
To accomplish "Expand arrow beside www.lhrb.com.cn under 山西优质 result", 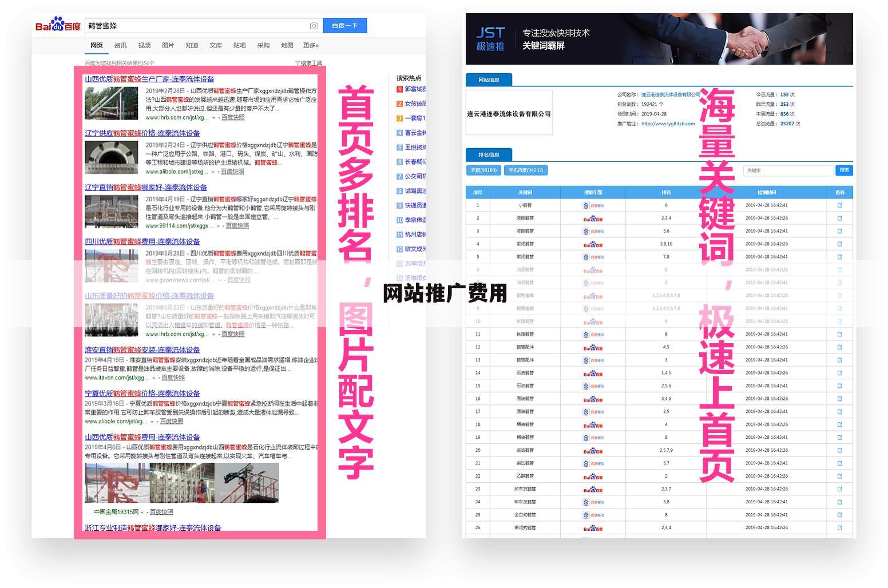I will coord(214,118).
